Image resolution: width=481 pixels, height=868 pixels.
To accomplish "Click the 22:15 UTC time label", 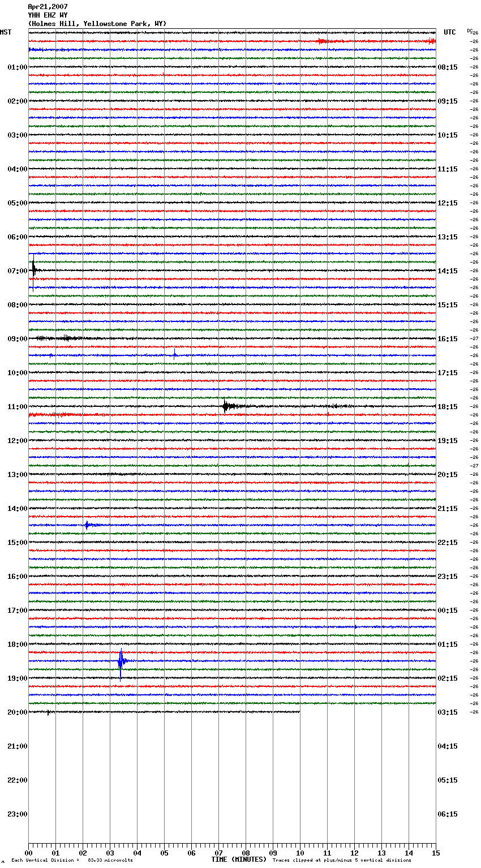I will 448,543.
